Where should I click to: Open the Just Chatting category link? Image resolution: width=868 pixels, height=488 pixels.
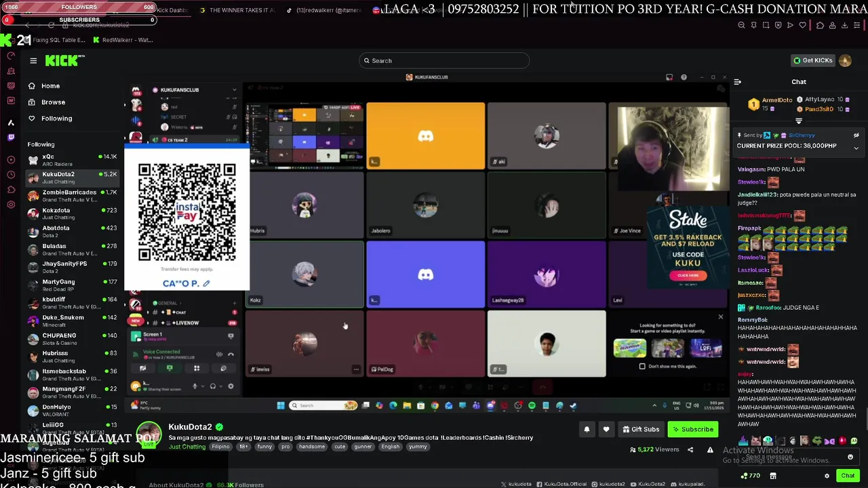pyautogui.click(x=186, y=447)
